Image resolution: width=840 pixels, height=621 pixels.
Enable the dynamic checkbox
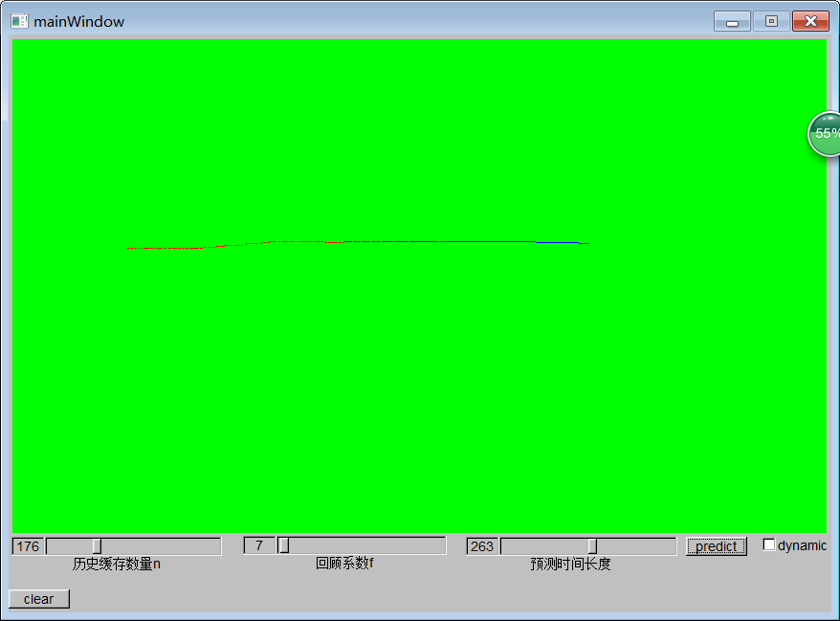(769, 544)
